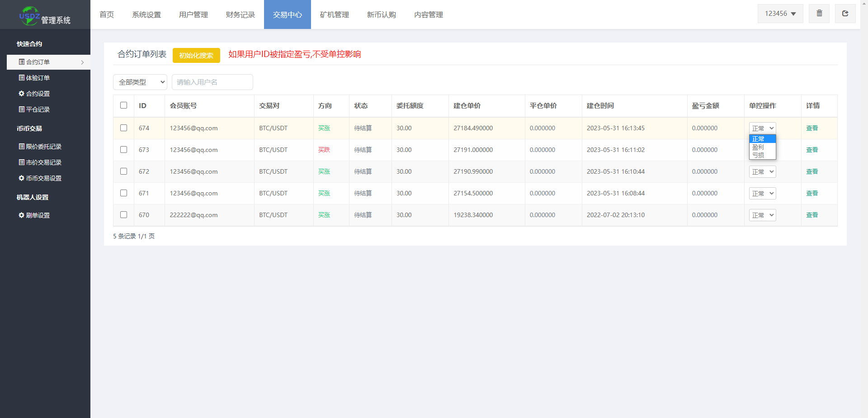This screenshot has width=868, height=418.
Task: Switch to the 矿机管理 tab
Action: 335,14
